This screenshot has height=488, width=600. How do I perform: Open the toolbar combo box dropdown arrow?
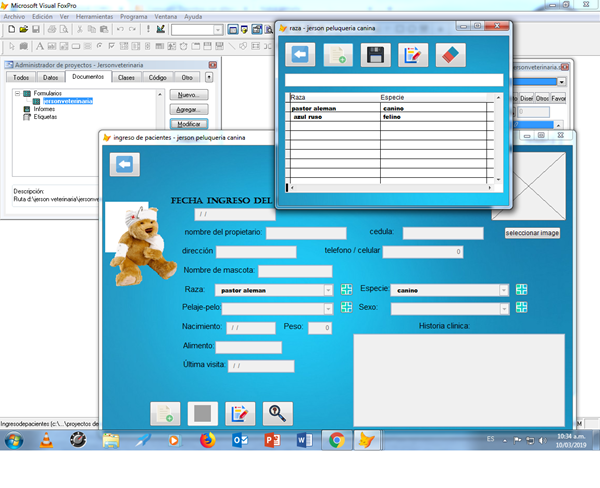[218, 29]
